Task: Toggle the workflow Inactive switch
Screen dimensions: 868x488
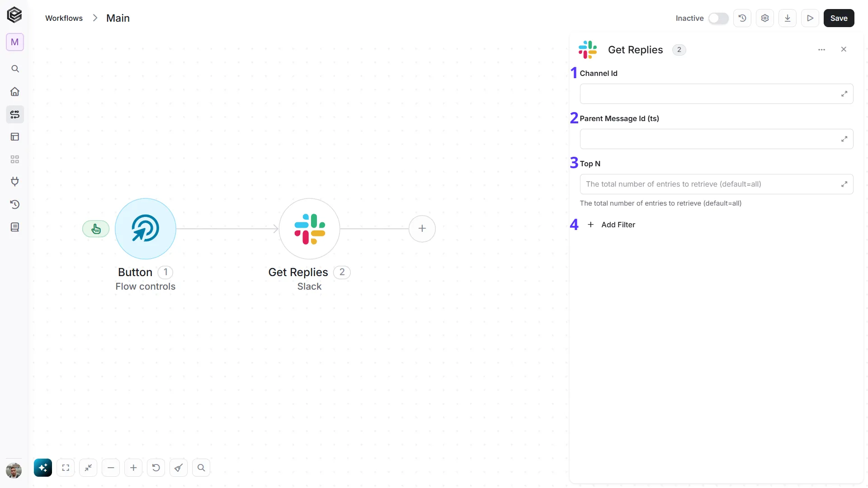Action: tap(718, 18)
